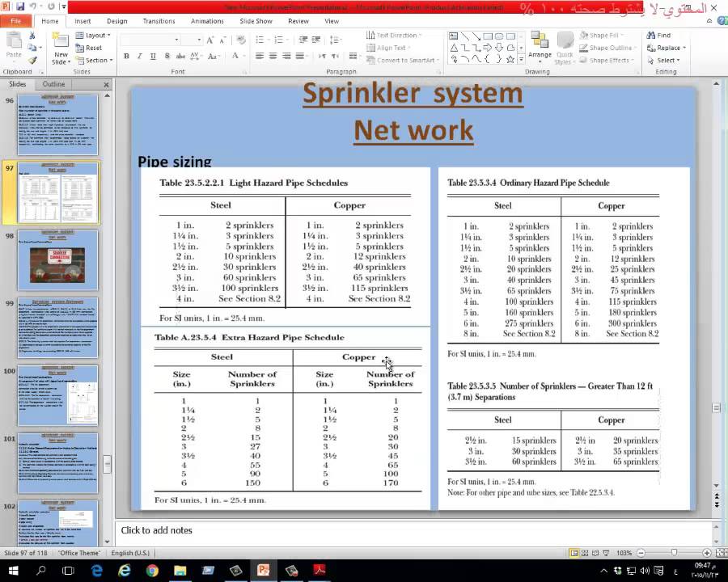Image resolution: width=728 pixels, height=582 pixels.
Task: Select slide 100 thumbnail
Action: [57, 395]
